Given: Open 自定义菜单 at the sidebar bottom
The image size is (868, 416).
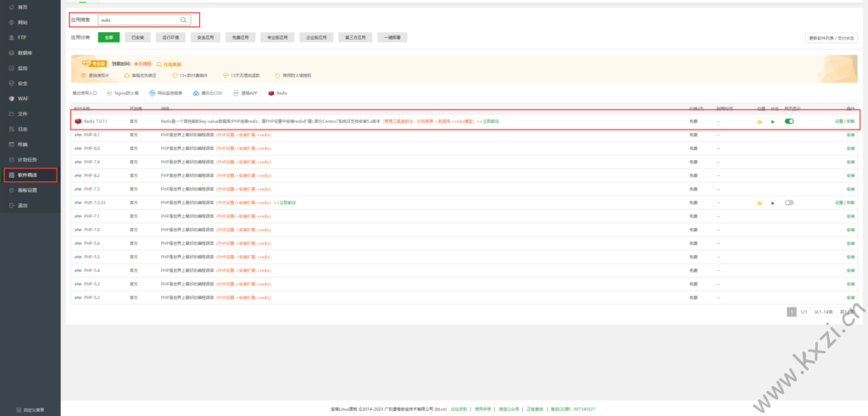Looking at the screenshot, I should pos(31,410).
